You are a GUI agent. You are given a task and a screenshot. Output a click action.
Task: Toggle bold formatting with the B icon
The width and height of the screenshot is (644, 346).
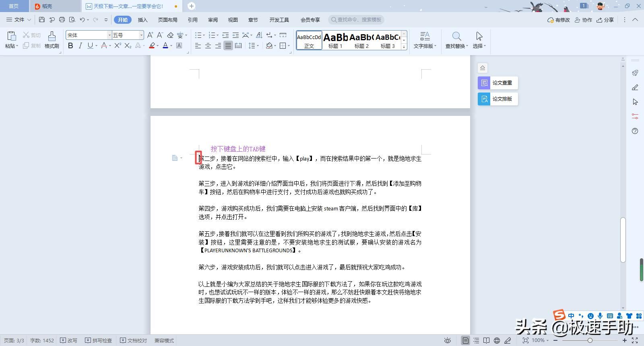click(70, 46)
